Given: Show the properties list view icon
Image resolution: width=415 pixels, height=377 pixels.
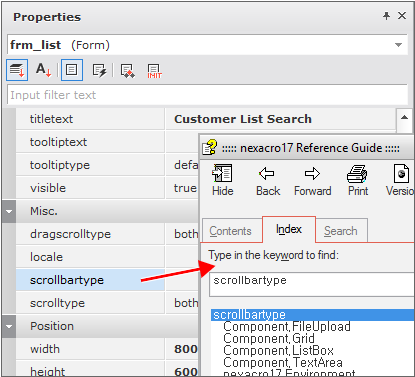Looking at the screenshot, I should tap(72, 70).
